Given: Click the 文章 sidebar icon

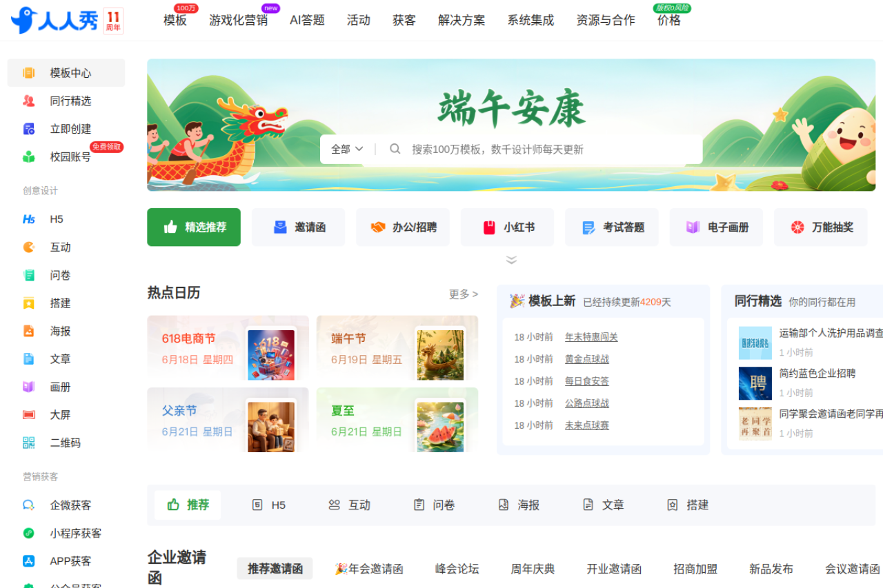Looking at the screenshot, I should [x=28, y=359].
